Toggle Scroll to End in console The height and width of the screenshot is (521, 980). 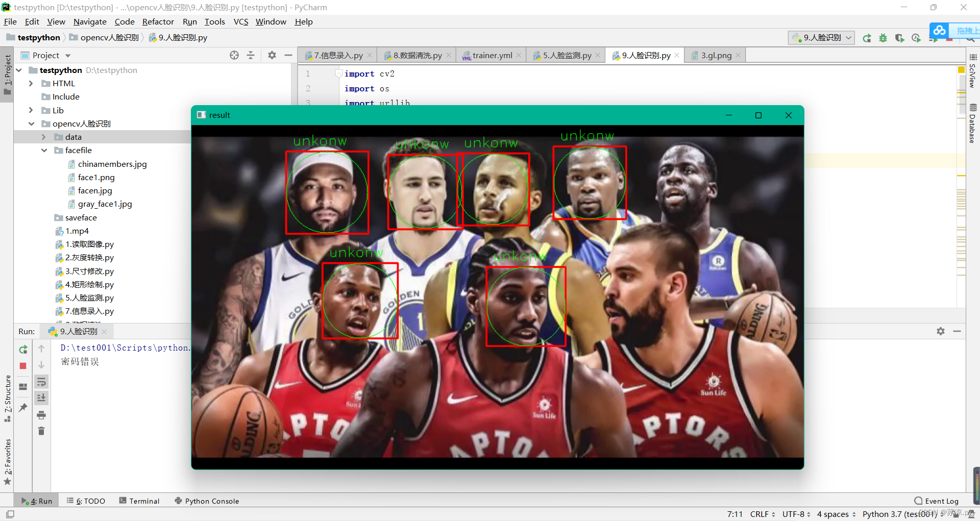pos(41,398)
